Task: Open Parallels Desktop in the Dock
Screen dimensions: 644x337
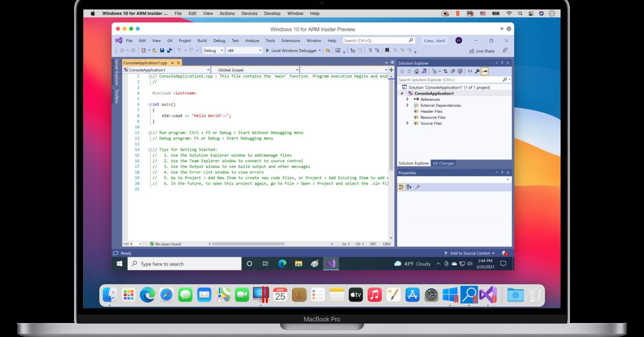Action: [x=261, y=294]
